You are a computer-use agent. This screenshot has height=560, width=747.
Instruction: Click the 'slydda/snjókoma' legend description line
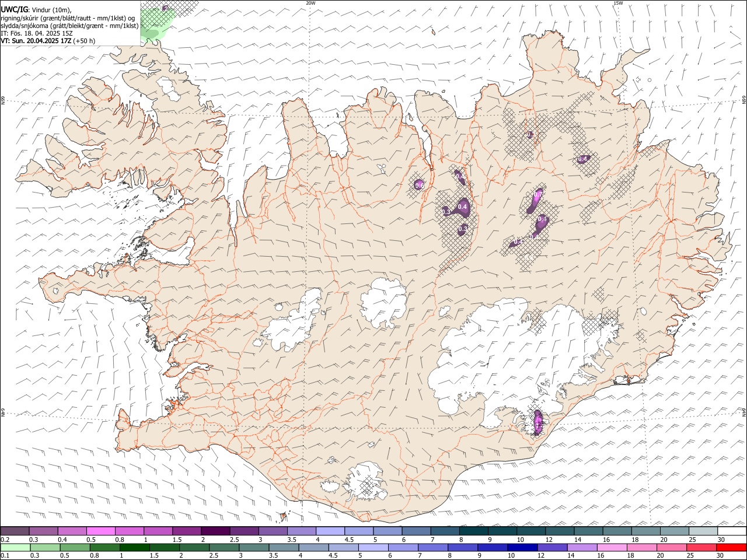[69, 26]
